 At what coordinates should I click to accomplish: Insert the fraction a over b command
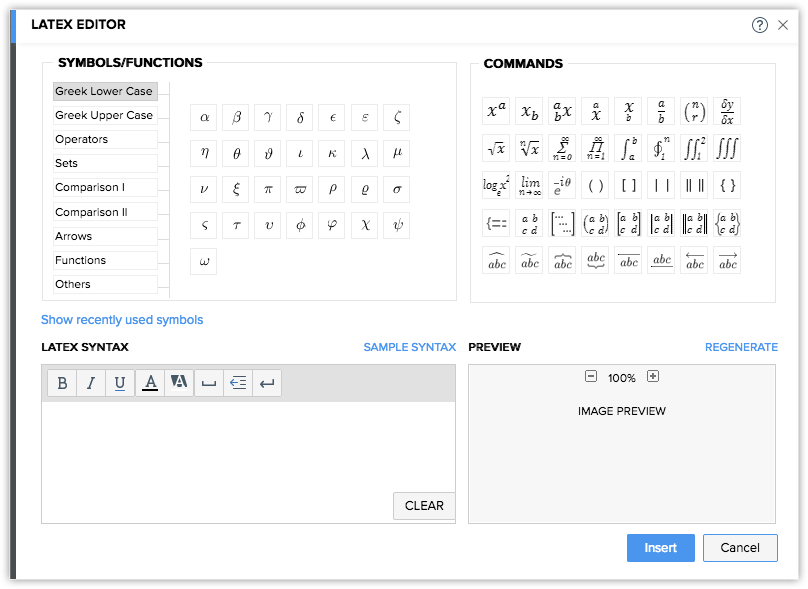coord(661,112)
